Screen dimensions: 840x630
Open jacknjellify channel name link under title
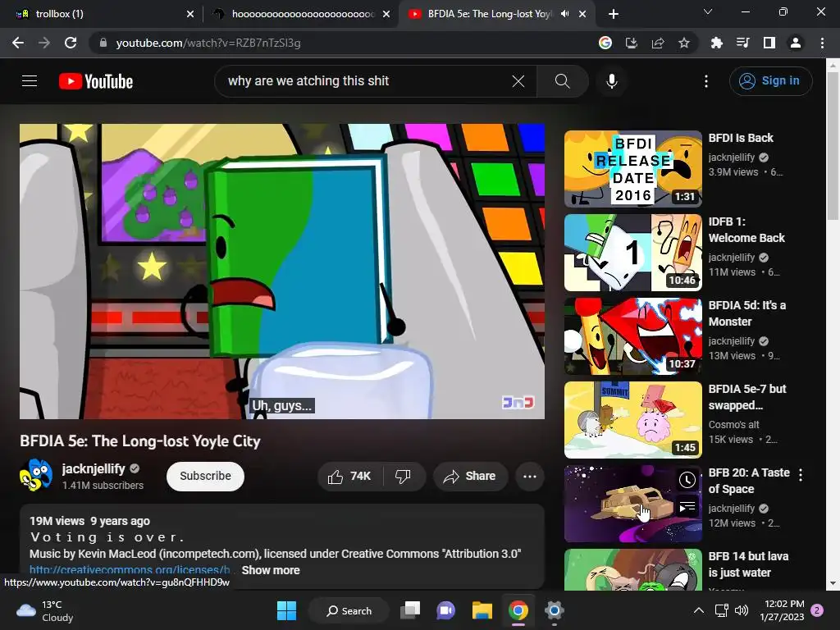(x=94, y=468)
